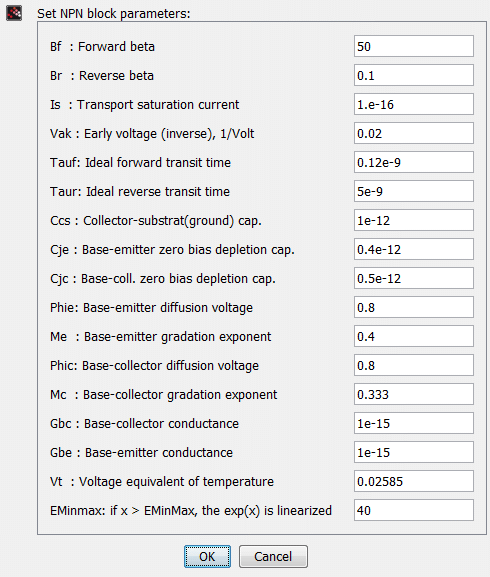Dismiss the dialog with Cancel
This screenshot has width=490, height=577.
pos(273,556)
